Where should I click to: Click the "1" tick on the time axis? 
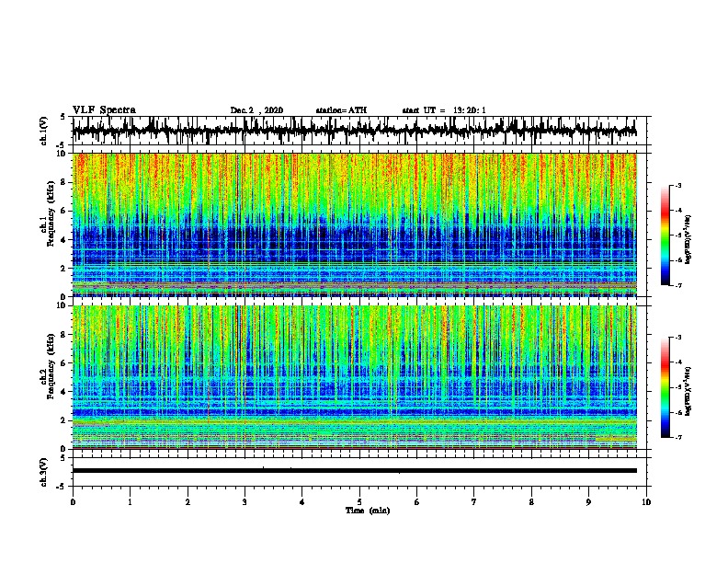[130, 501]
